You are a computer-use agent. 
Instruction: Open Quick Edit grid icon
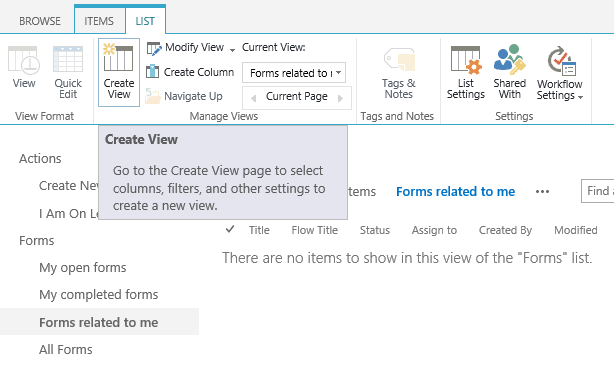(68, 59)
